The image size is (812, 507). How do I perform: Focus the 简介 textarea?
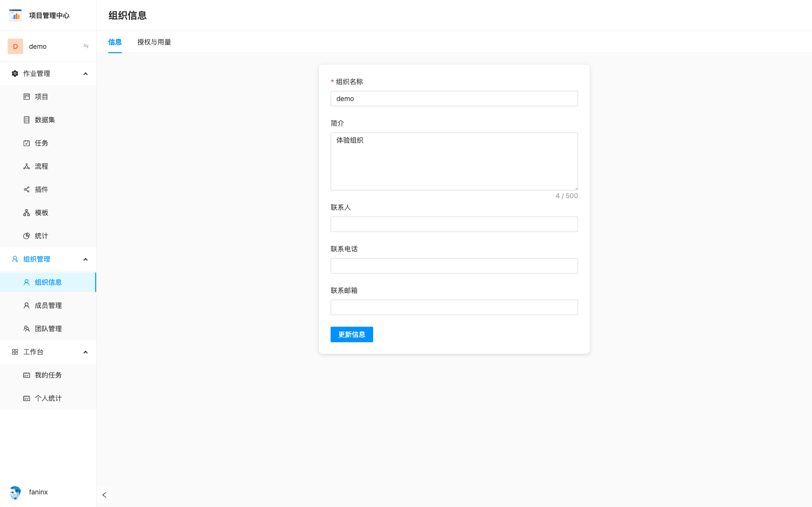(454, 161)
